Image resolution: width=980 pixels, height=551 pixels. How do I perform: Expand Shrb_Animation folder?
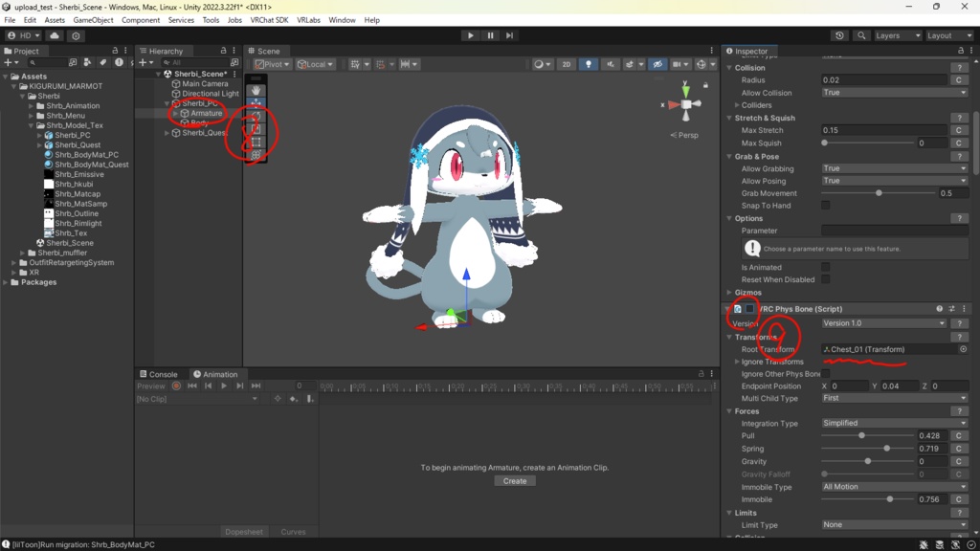pos(31,106)
